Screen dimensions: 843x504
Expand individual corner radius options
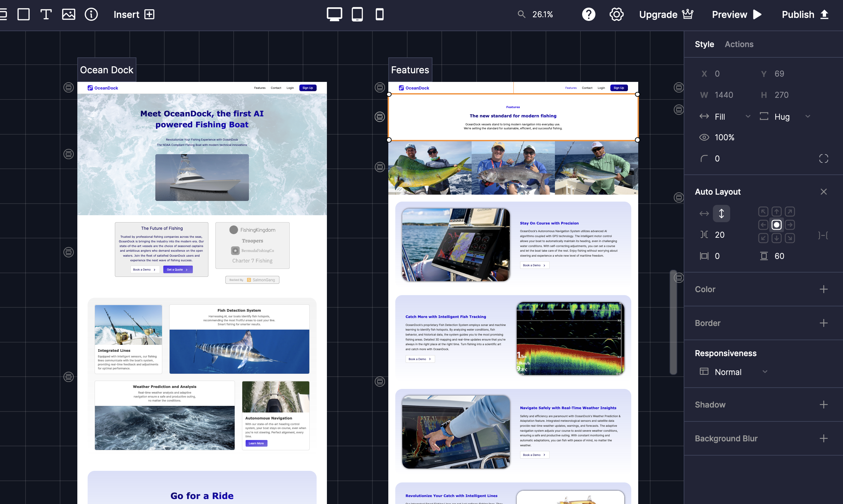823,158
